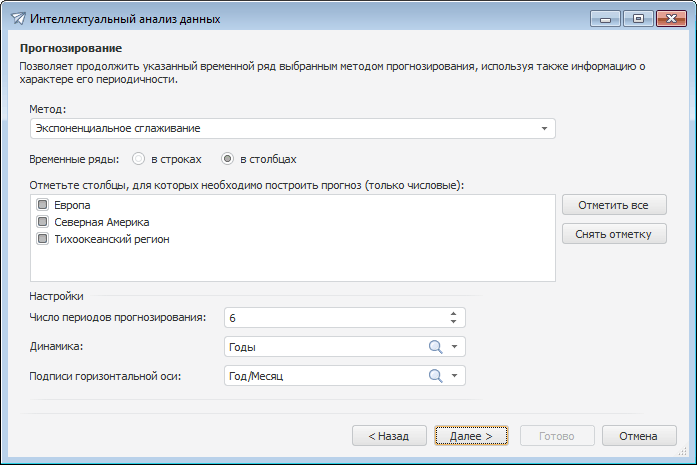This screenshot has height=465, width=697.
Task: Select the 'в столбцах' radio button
Action: (227, 158)
